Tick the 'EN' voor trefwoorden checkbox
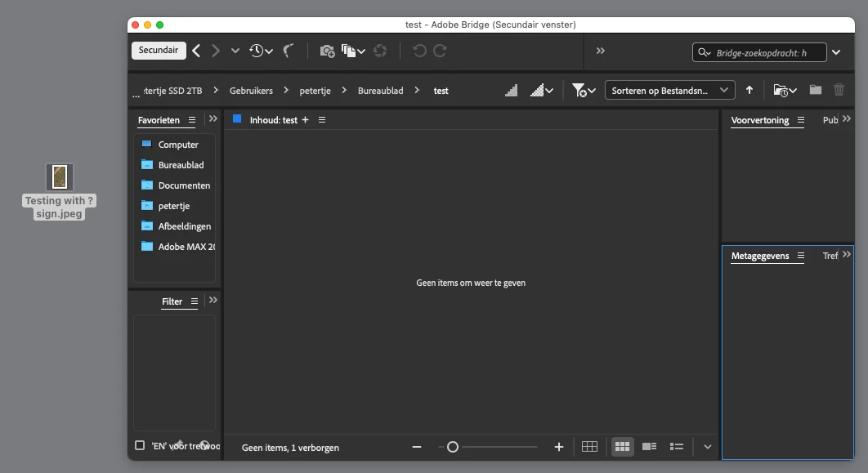The image size is (868, 473). (140, 445)
